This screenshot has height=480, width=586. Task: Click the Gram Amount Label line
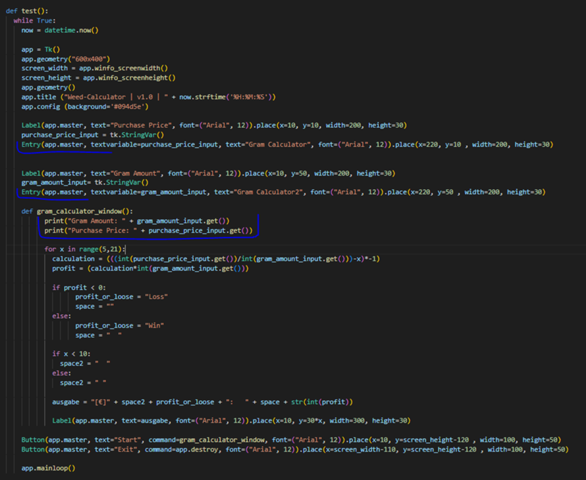pos(208,173)
